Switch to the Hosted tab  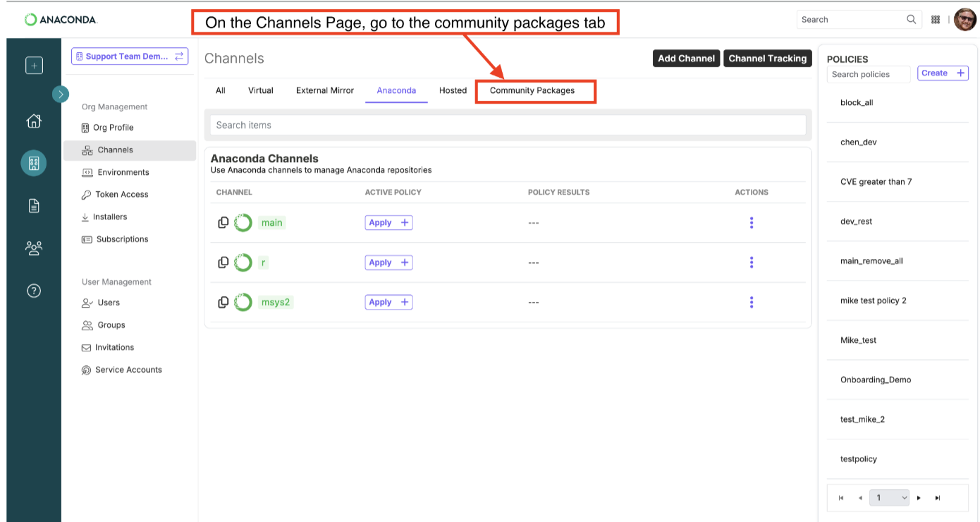tap(452, 90)
